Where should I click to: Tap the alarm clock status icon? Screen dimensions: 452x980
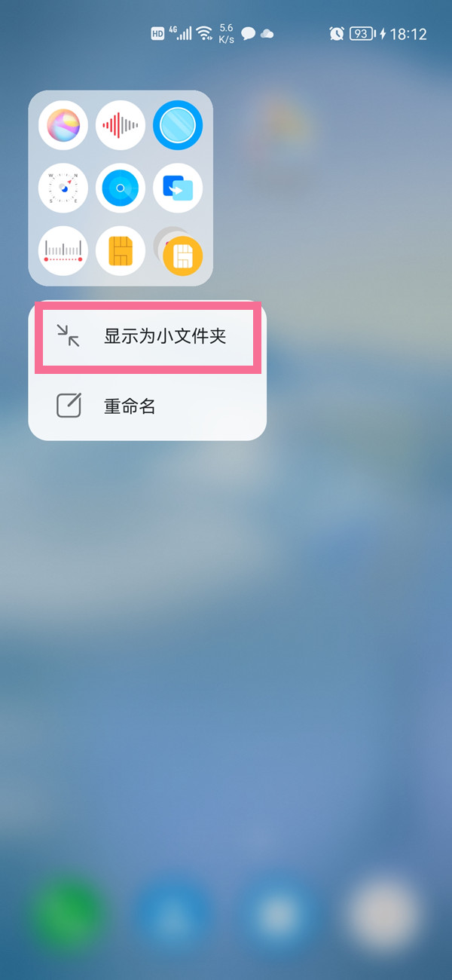[x=337, y=34]
